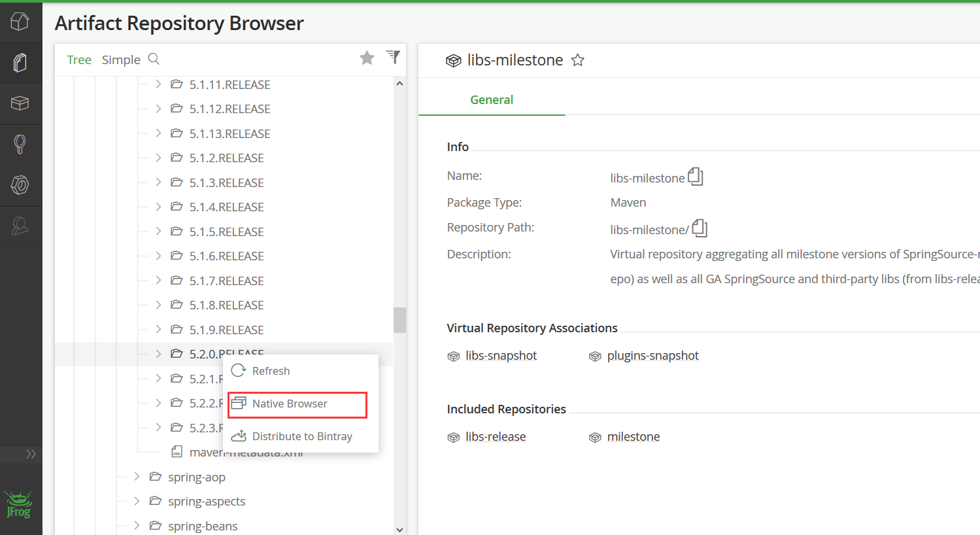
Task: Click the tree scrollbar down arrow
Action: (x=399, y=529)
